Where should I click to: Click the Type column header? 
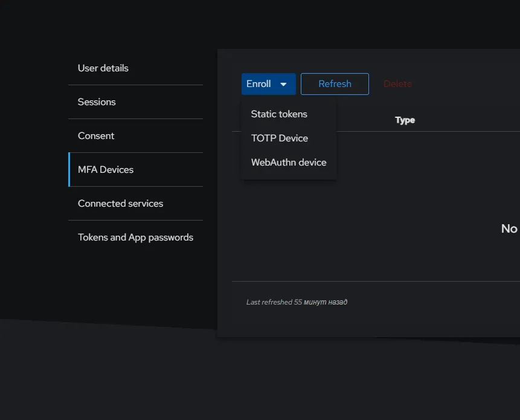click(405, 120)
